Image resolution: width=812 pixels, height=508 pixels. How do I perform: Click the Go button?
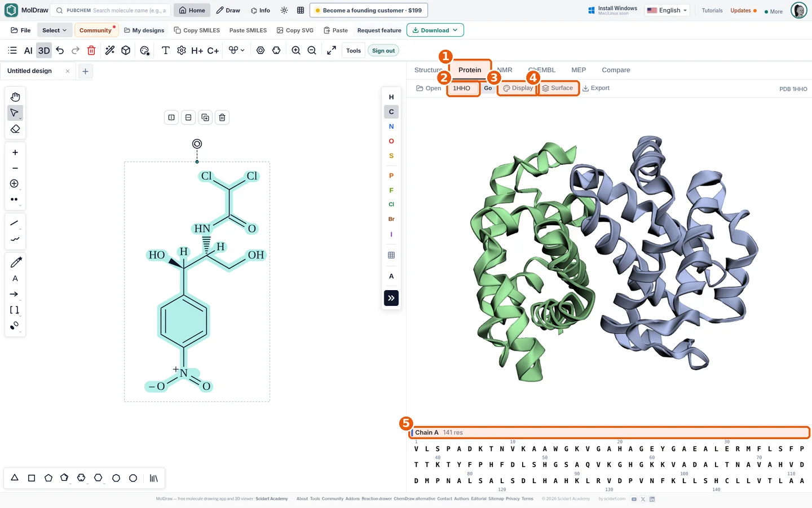[488, 88]
